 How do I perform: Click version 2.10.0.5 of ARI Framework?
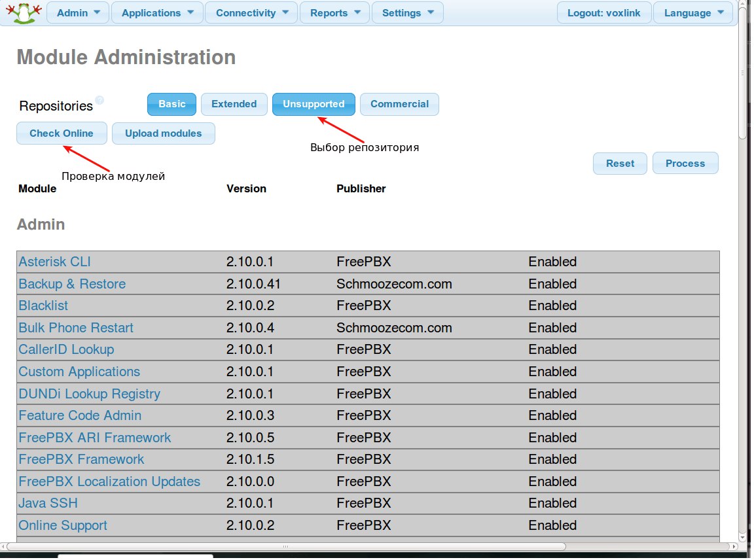pos(251,438)
